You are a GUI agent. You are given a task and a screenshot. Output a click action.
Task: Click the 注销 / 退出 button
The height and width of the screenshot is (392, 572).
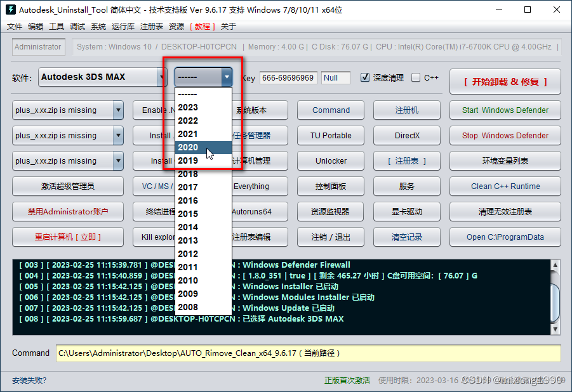click(x=331, y=237)
